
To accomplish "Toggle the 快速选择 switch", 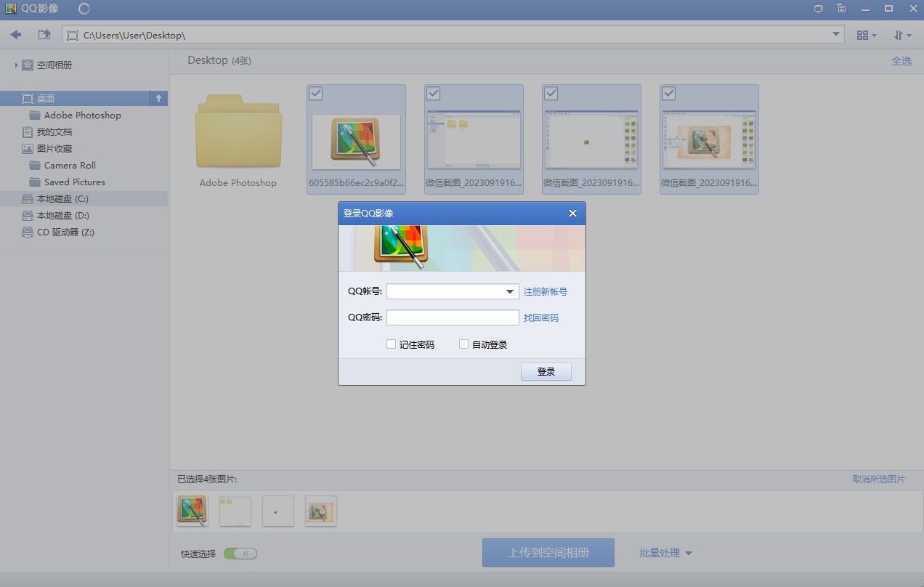I will pos(240,554).
